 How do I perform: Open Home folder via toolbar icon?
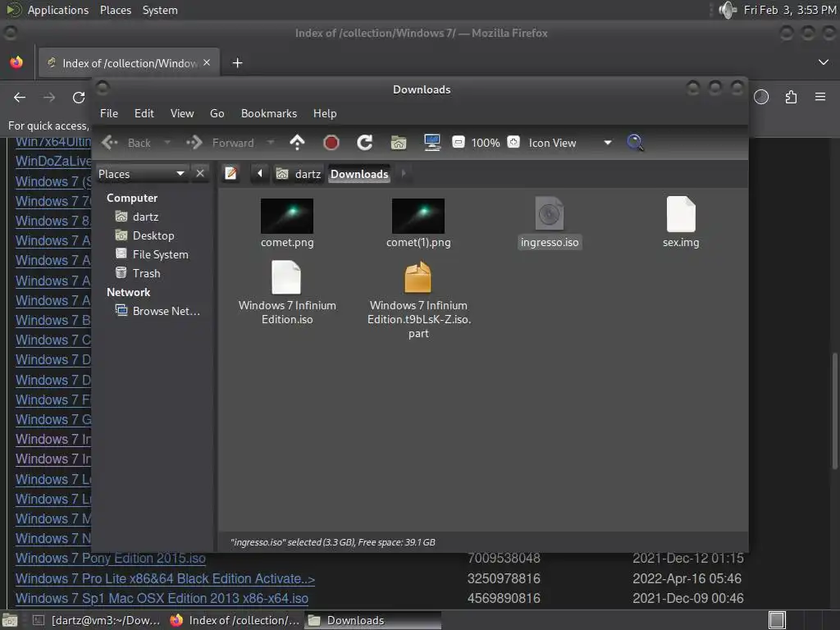coord(399,143)
